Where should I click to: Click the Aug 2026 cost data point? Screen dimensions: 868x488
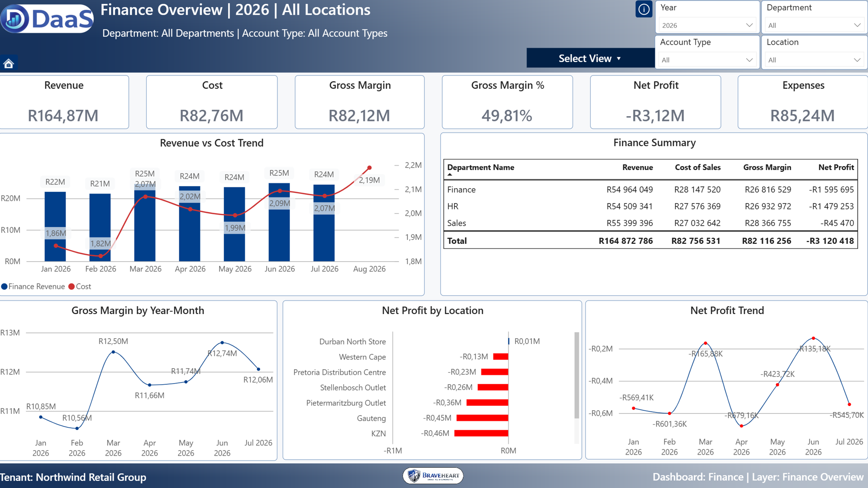click(369, 167)
